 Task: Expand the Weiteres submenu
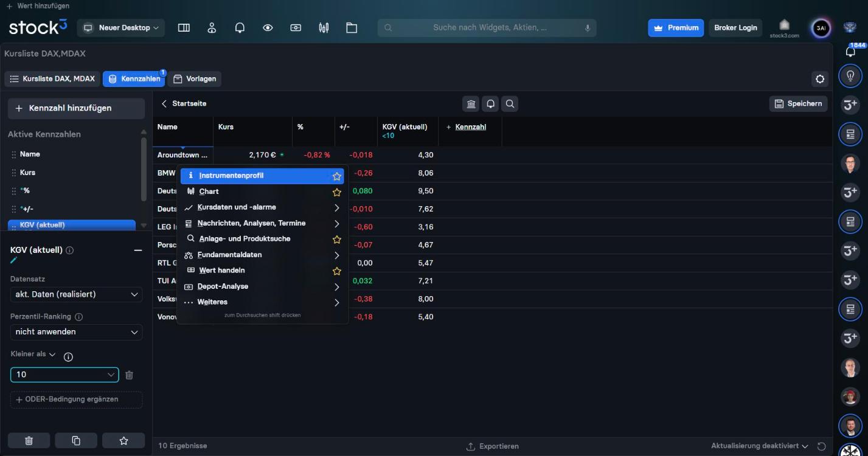tap(262, 302)
